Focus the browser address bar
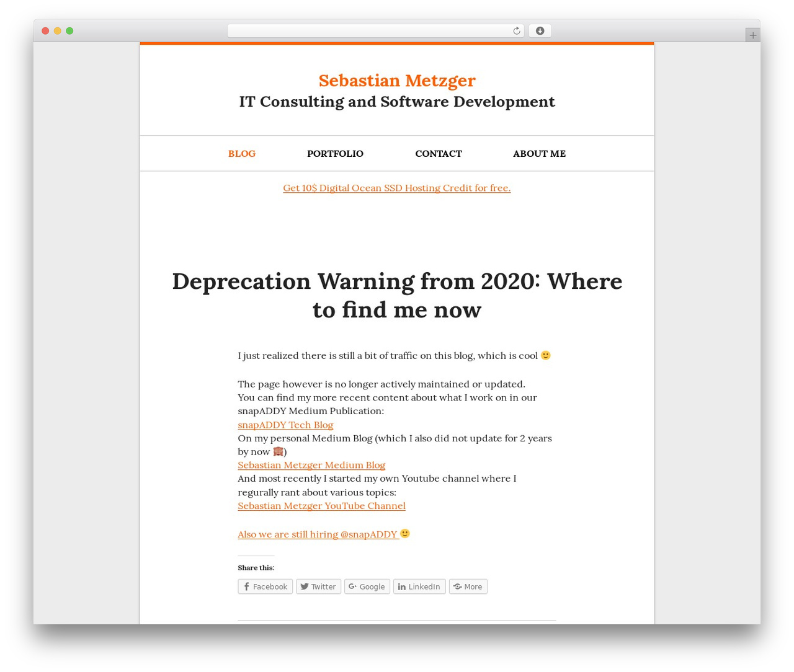 (376, 31)
